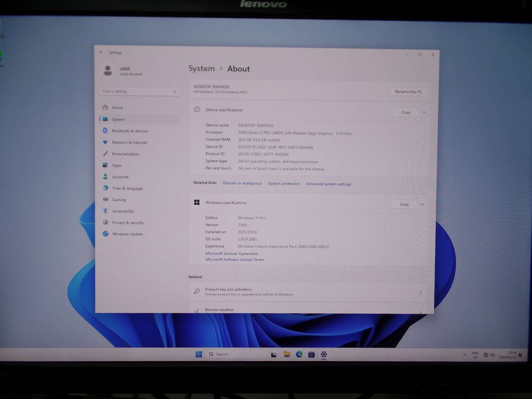Select Accounts in the sidebar
The width and height of the screenshot is (532, 399).
tap(120, 177)
